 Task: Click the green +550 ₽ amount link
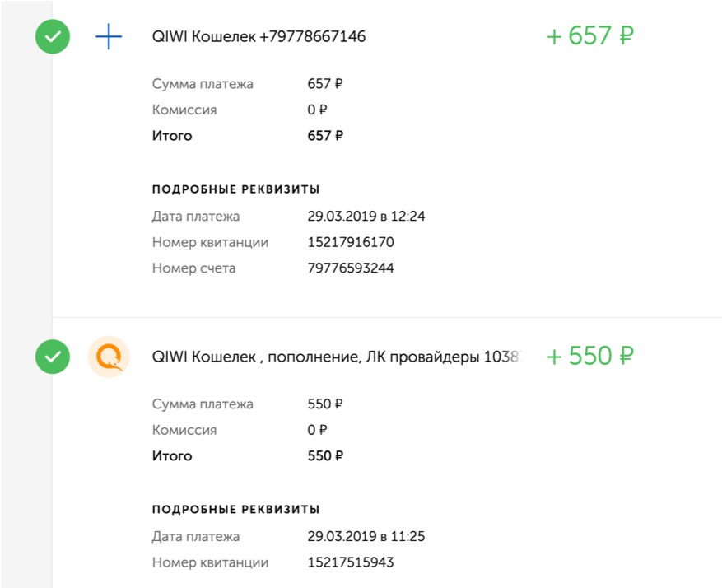[x=589, y=355]
